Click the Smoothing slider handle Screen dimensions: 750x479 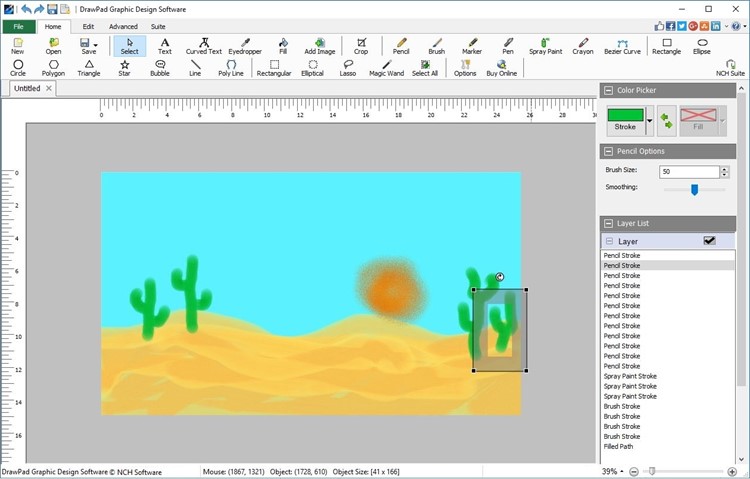[x=694, y=189]
